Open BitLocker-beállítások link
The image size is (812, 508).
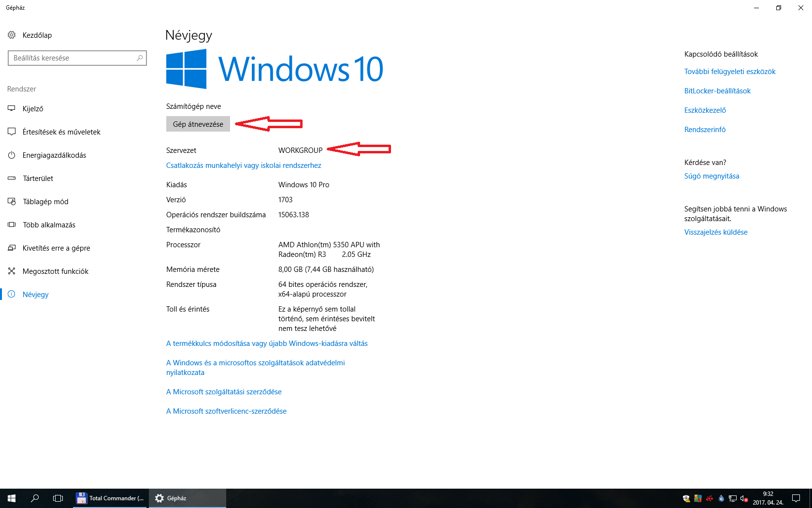point(717,91)
